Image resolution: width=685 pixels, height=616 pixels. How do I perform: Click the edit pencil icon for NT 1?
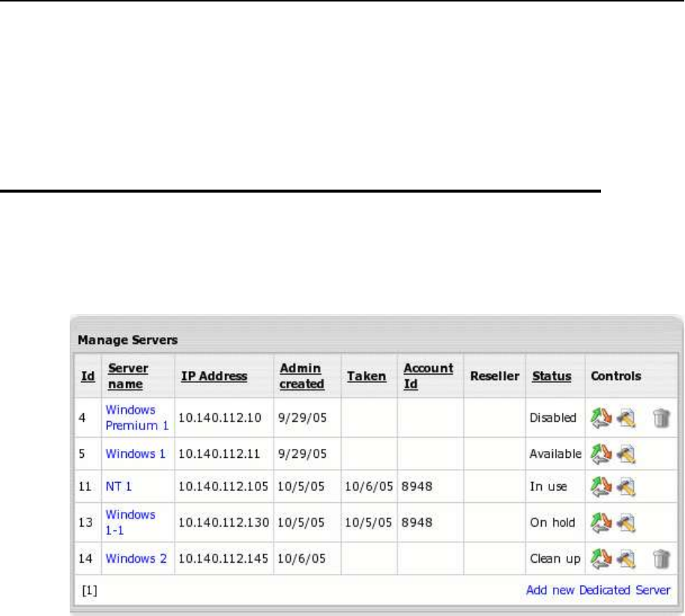pos(626,487)
